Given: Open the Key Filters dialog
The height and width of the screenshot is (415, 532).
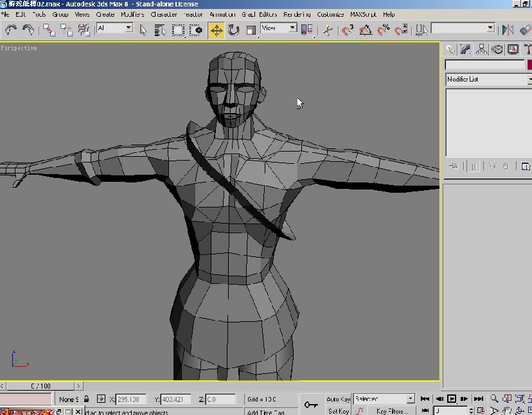Looking at the screenshot, I should 391,411.
